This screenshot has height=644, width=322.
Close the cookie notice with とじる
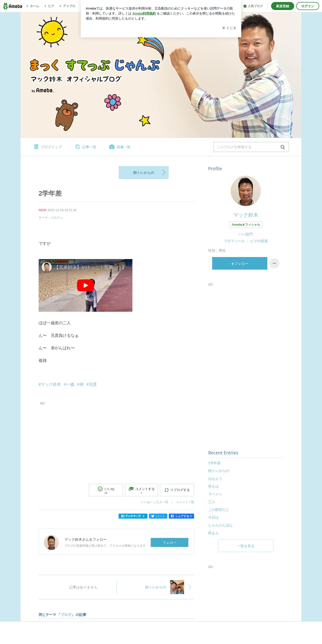click(229, 28)
